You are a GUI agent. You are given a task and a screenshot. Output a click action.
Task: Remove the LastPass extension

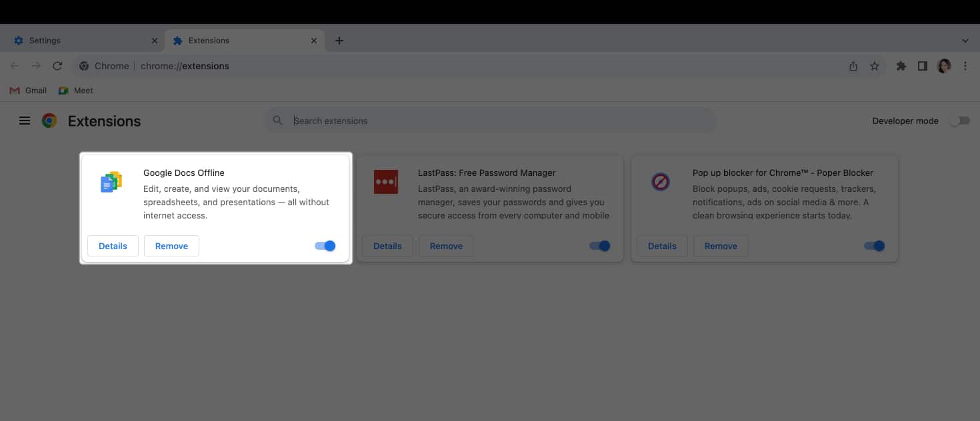click(446, 246)
